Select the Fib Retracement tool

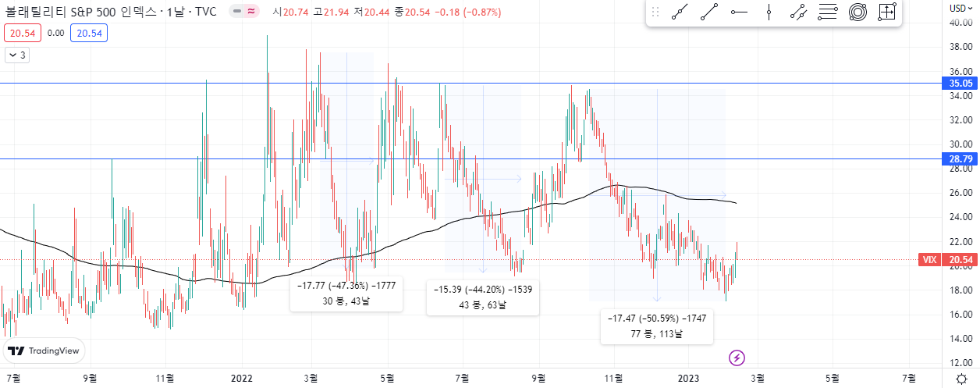click(828, 12)
